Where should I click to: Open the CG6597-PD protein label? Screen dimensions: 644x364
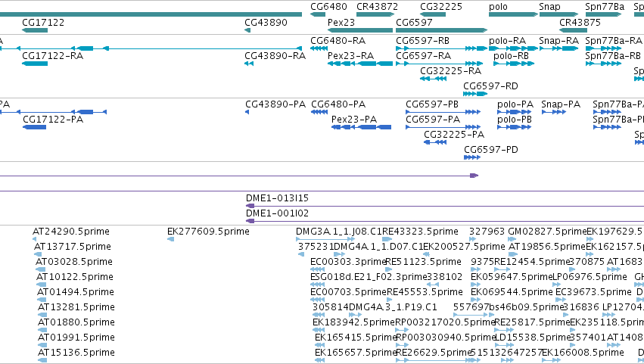[x=491, y=150]
